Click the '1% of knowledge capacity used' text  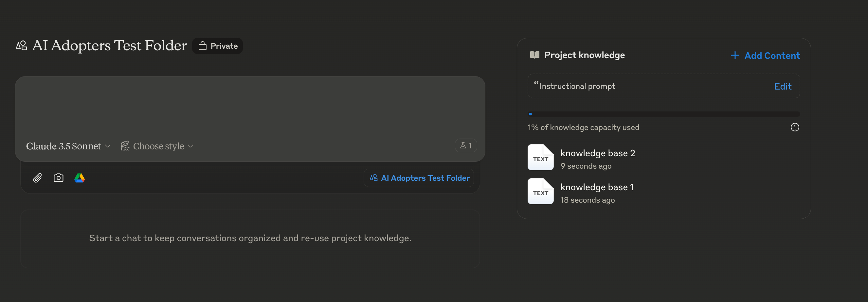(x=583, y=127)
